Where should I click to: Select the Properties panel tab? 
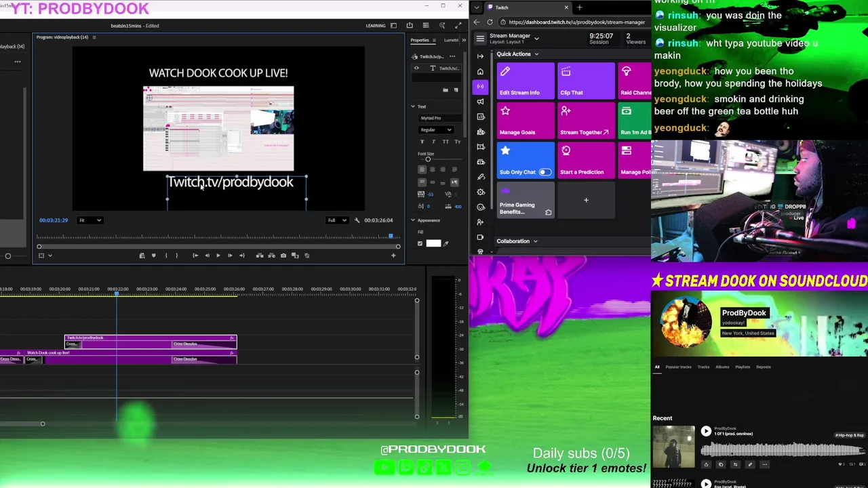[420, 40]
